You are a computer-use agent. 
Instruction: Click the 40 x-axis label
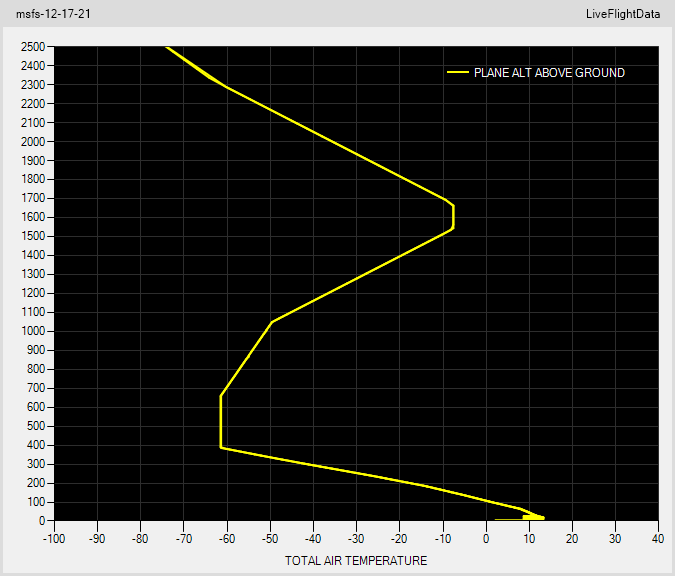click(658, 539)
